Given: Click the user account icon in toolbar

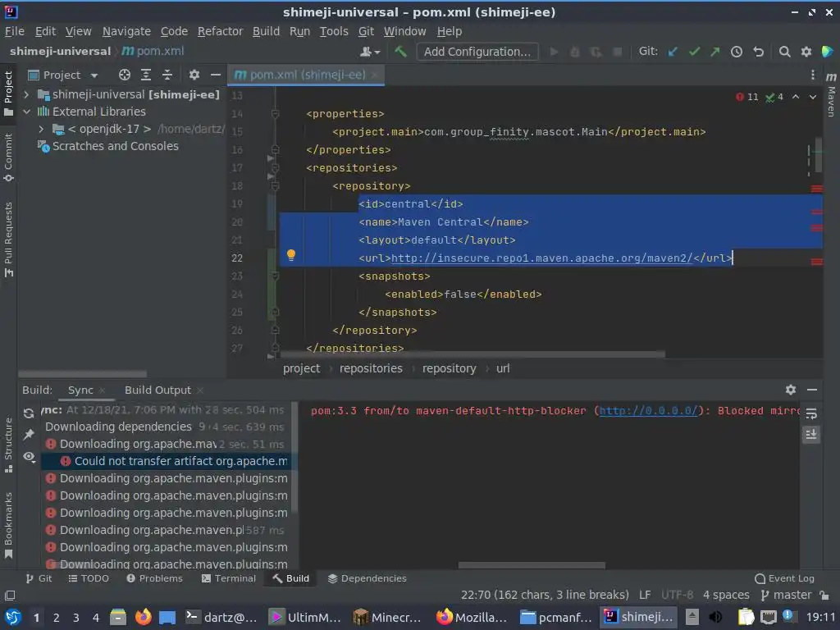Looking at the screenshot, I should [370, 52].
